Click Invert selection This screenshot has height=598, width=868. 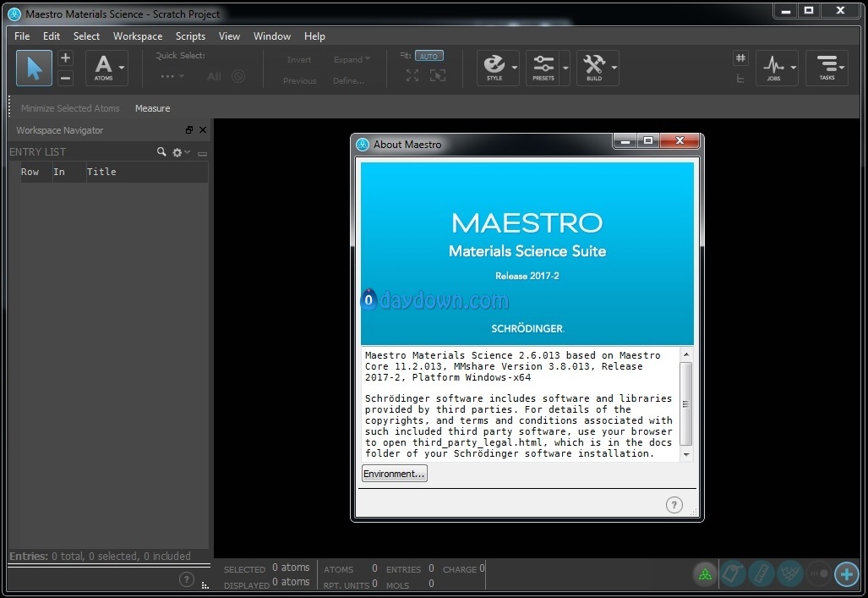click(299, 59)
